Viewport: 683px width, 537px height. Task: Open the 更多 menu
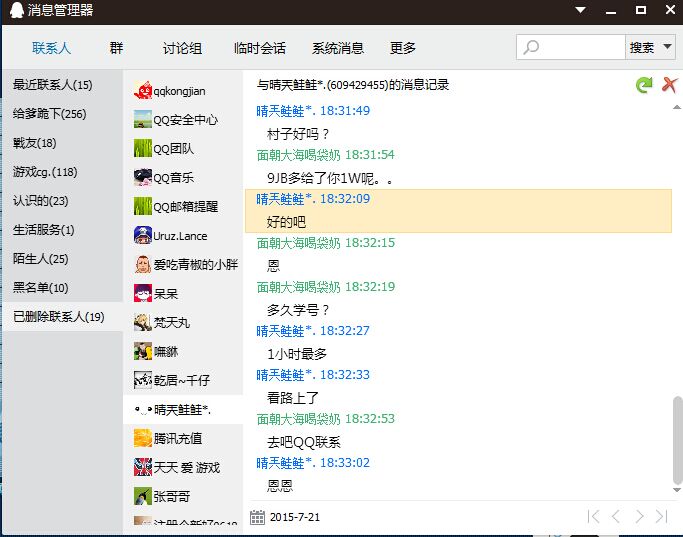click(x=403, y=48)
